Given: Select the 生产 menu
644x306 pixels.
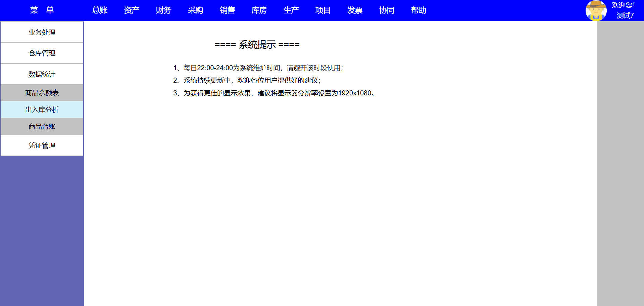Looking at the screenshot, I should pos(291,10).
